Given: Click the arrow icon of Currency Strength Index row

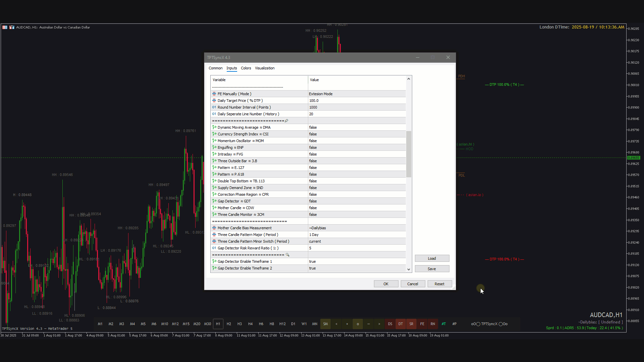Looking at the screenshot, I should pos(214,134).
